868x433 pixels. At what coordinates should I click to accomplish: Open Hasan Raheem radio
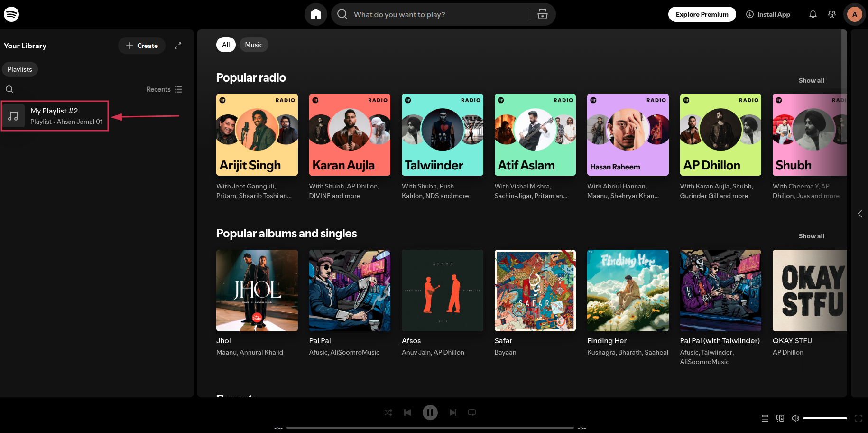pos(628,135)
